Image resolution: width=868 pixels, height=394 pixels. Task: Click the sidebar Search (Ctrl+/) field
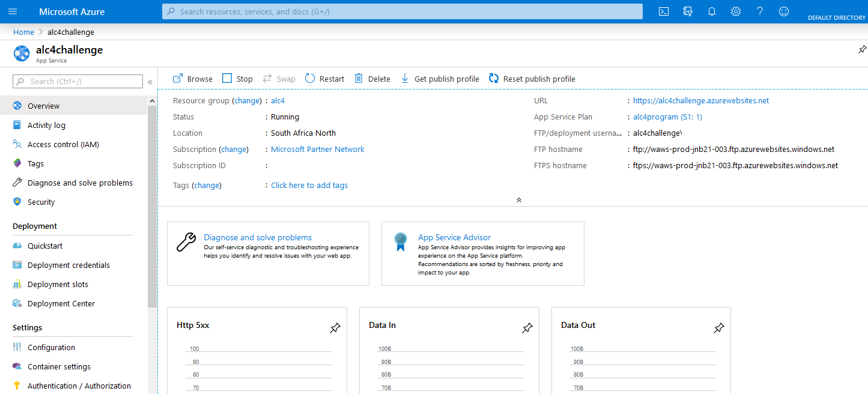click(77, 82)
